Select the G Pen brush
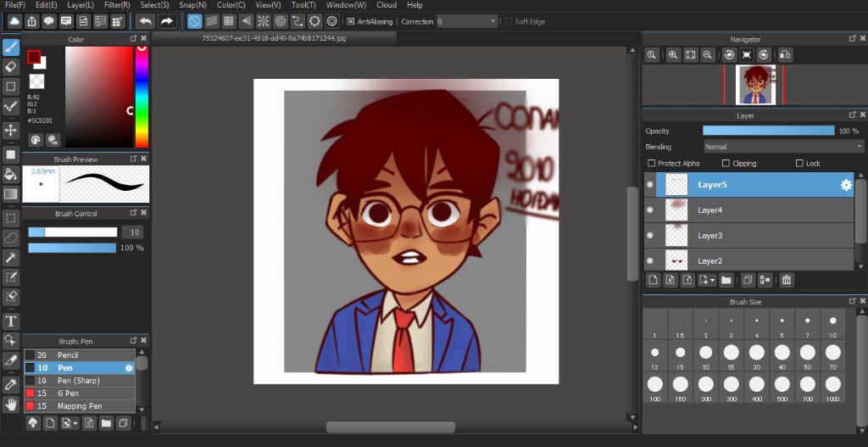 click(x=79, y=394)
